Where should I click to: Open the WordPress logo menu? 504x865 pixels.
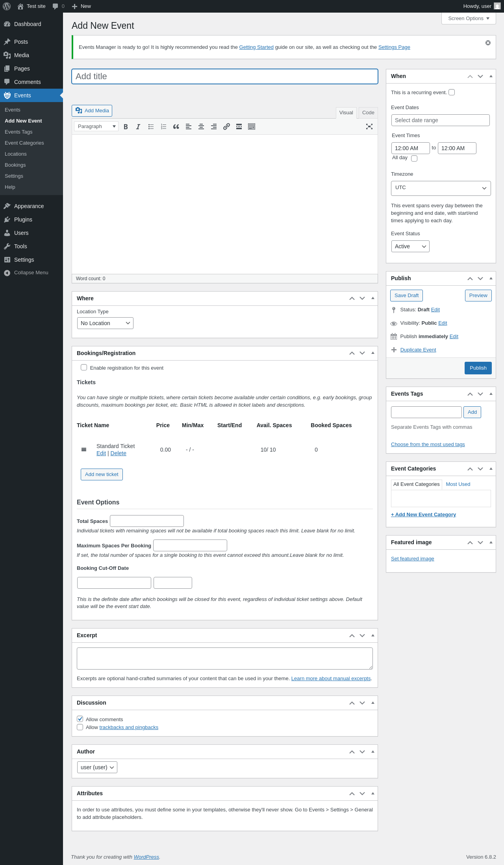coord(7,6)
